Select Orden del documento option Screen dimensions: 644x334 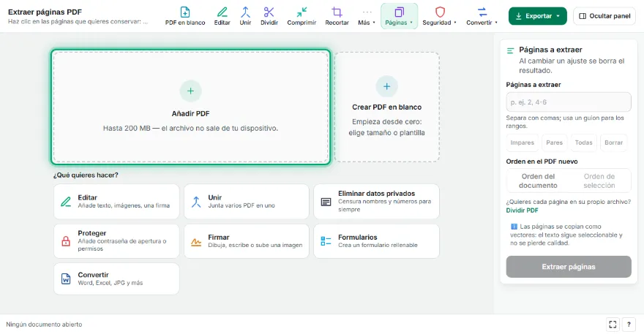point(538,181)
